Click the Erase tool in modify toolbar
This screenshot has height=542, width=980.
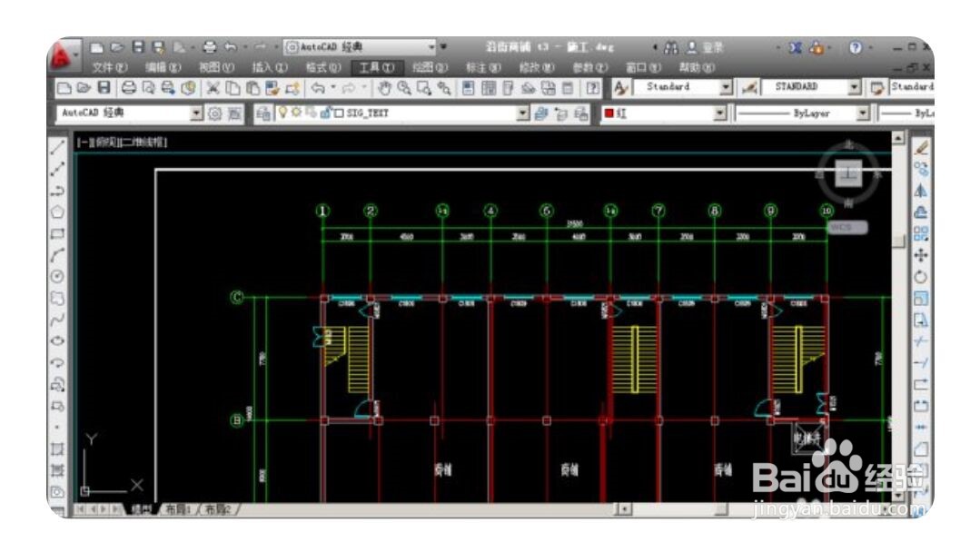921,148
